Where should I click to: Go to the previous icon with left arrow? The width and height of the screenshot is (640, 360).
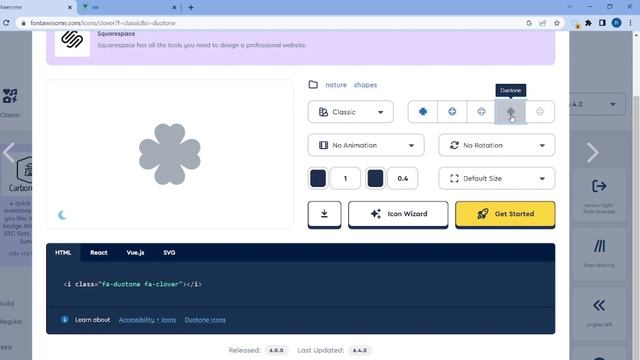coord(9,153)
